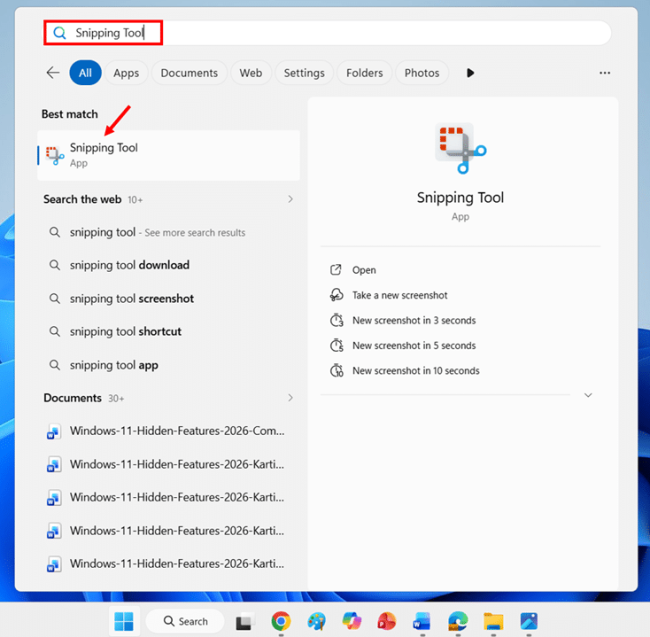Open File Explorer from the taskbar
The image size is (650, 637).
pos(493,621)
